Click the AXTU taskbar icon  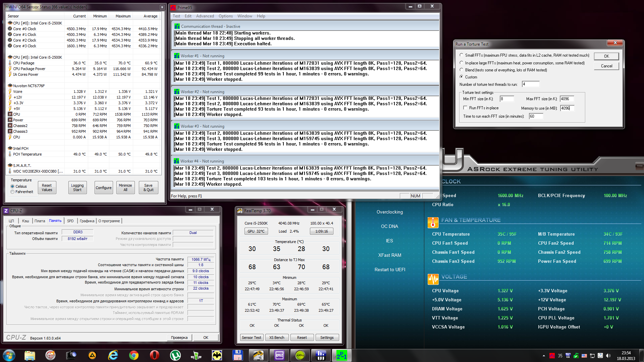coord(300,355)
